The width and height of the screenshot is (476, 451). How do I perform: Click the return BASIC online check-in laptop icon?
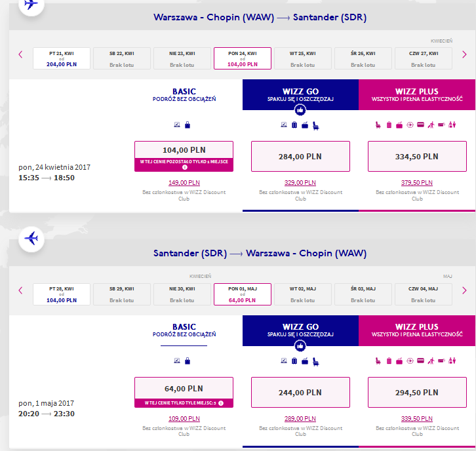[x=177, y=361]
